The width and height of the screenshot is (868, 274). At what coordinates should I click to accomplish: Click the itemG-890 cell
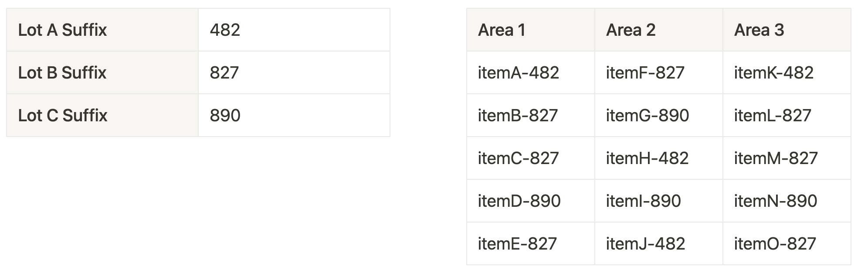pos(659,115)
